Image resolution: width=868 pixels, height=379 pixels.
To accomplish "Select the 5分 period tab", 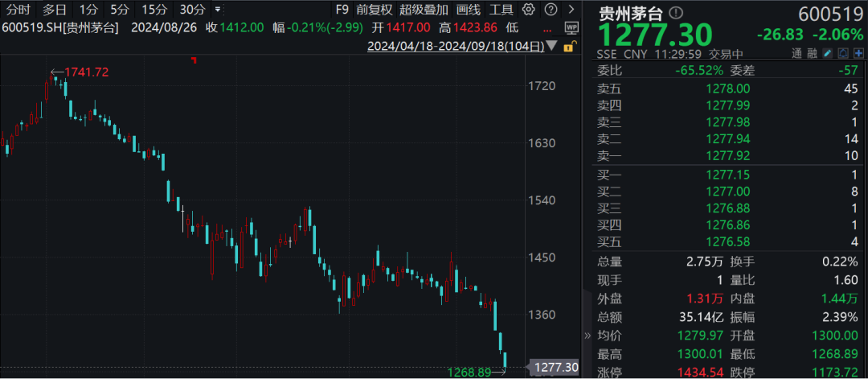I will (x=118, y=10).
